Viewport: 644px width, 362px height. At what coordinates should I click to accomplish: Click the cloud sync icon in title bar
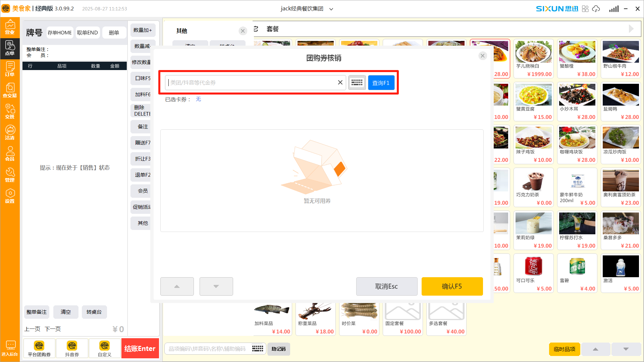(596, 9)
